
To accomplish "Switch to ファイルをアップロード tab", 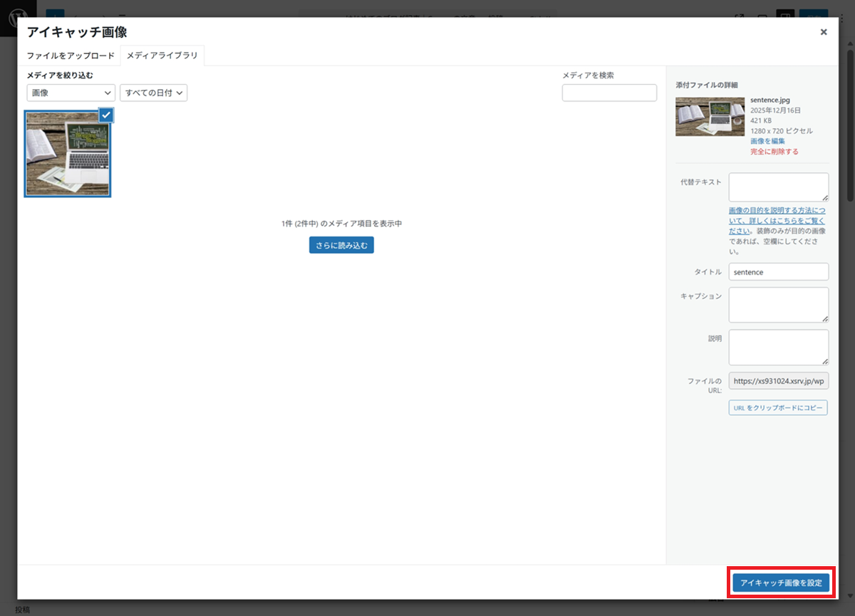I will [x=71, y=56].
